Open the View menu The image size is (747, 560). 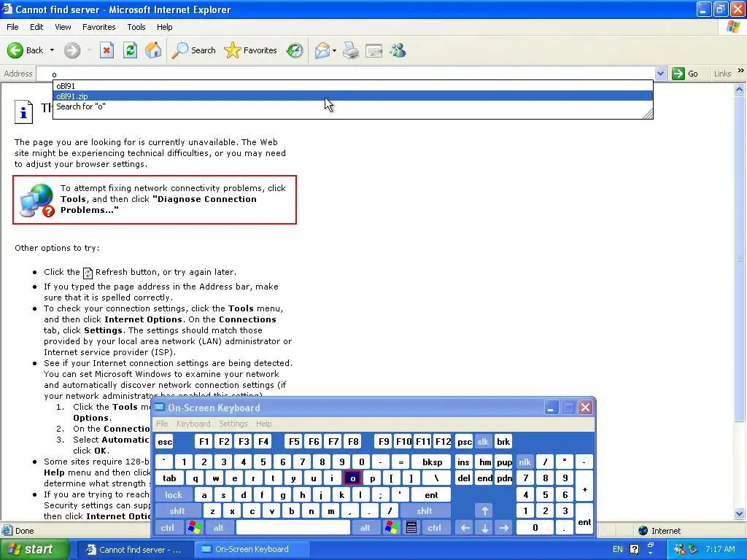(x=63, y=27)
